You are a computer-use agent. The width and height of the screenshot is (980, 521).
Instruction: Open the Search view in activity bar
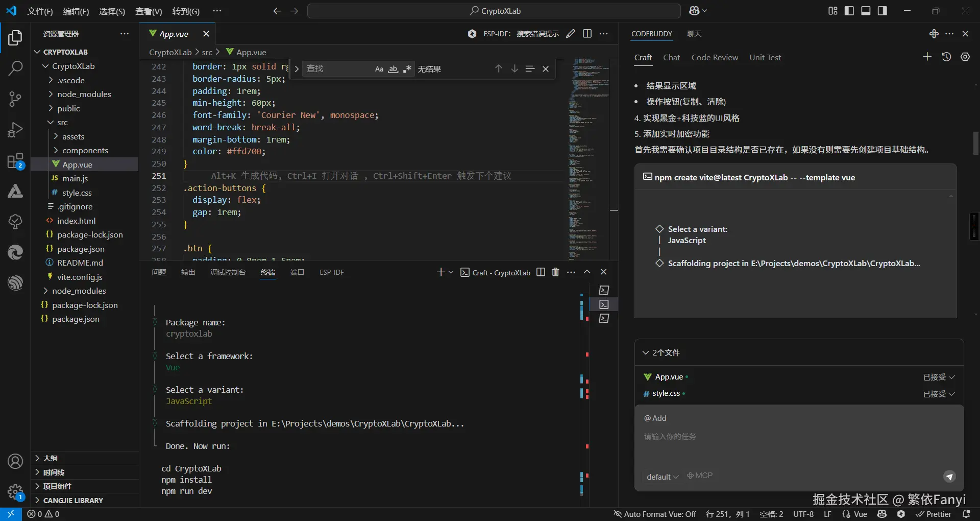coord(15,68)
